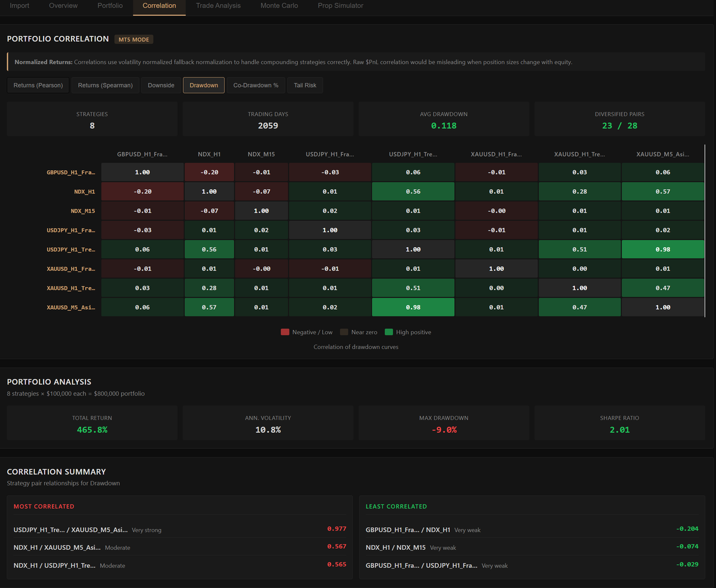Open the Portfolio tab
716x588 pixels.
tap(110, 5)
